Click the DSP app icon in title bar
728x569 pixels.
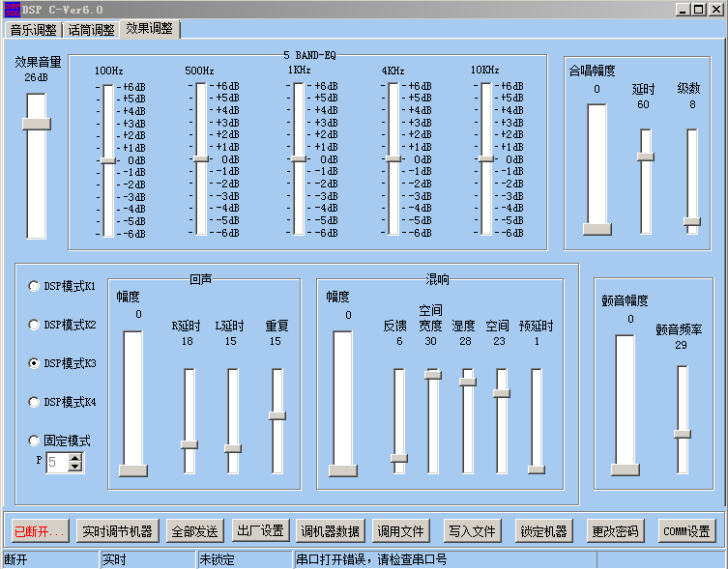pos(13,10)
